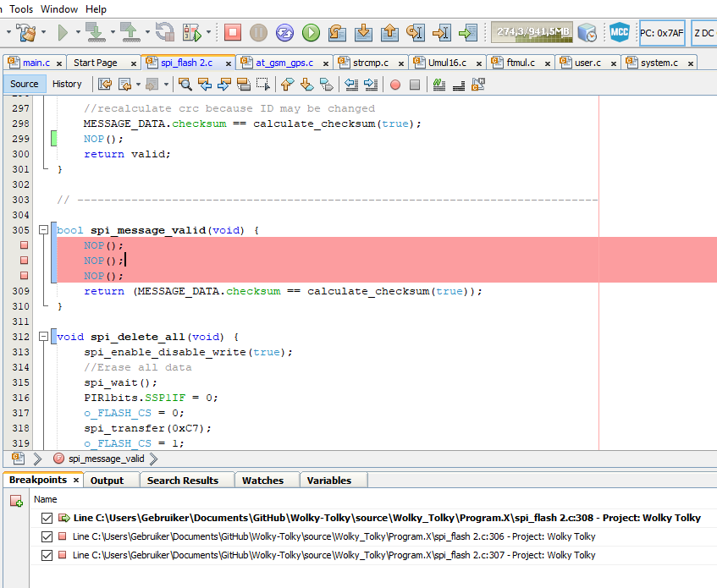Screen dimensions: 717x588
Task: Disable the breakpoint at spi_flash 2.c:308
Action: coord(47,518)
